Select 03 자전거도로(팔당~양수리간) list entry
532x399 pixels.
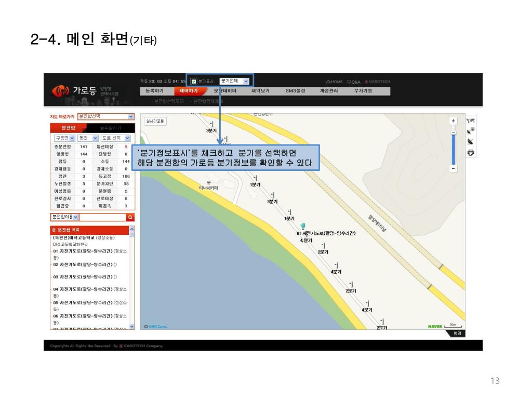point(85,277)
